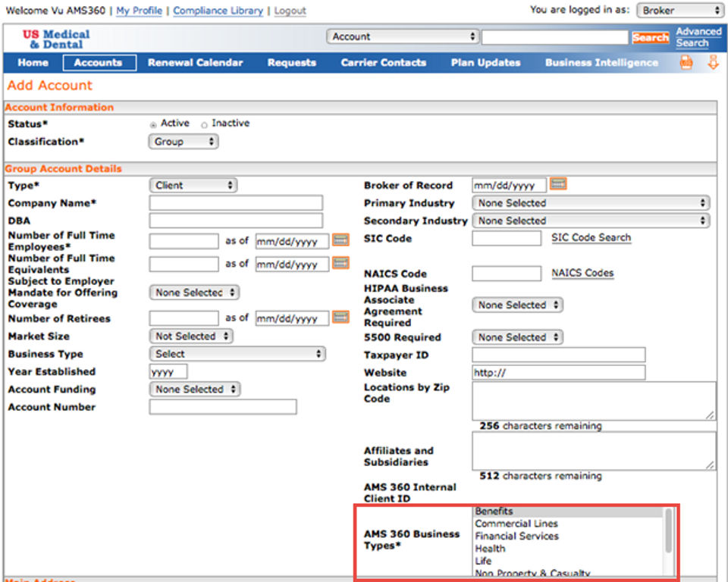Go to the Home tab
The width and height of the screenshot is (728, 582).
click(x=33, y=63)
